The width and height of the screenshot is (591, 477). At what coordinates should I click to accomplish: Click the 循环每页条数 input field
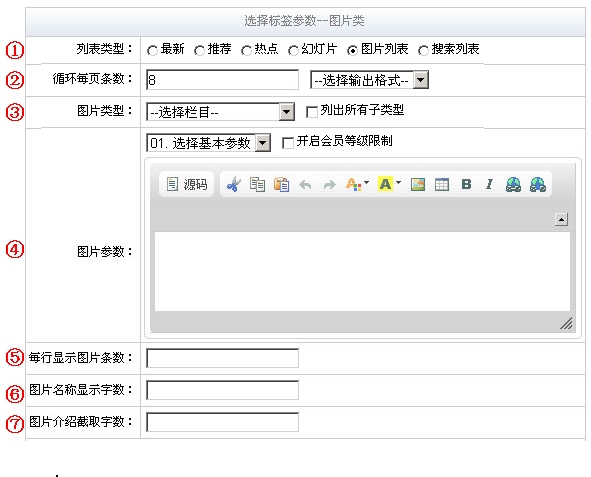tap(222, 80)
